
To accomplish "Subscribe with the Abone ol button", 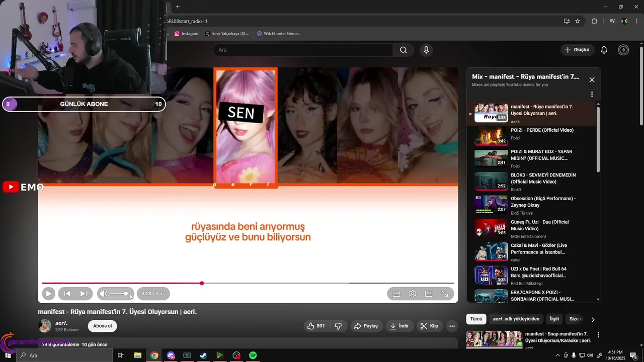I will click(x=103, y=326).
